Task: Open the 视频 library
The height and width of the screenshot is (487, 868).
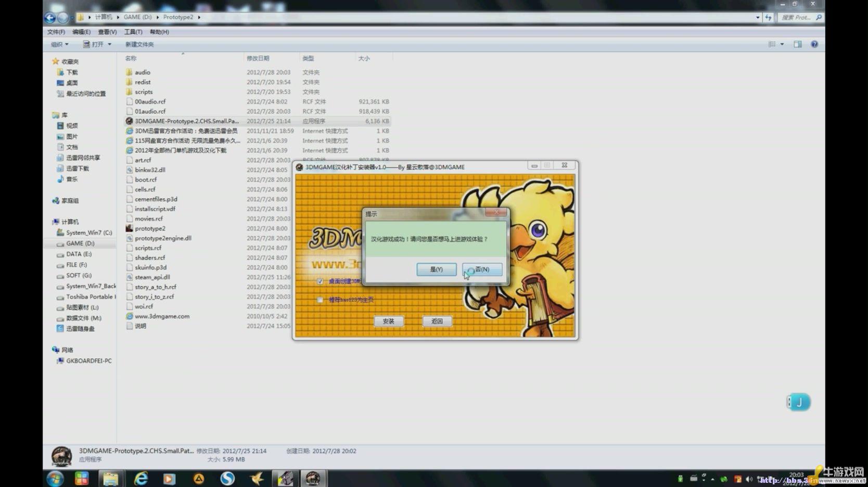Action: (x=72, y=126)
